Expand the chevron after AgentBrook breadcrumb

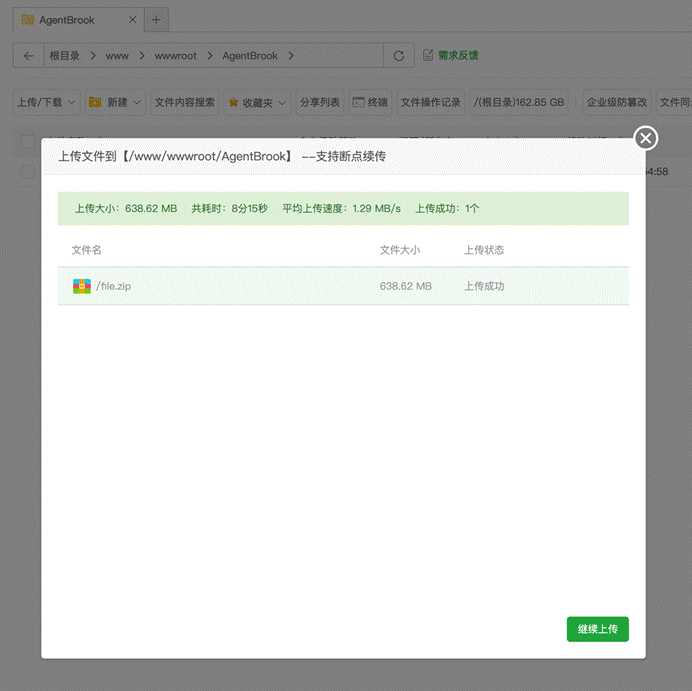(291, 56)
